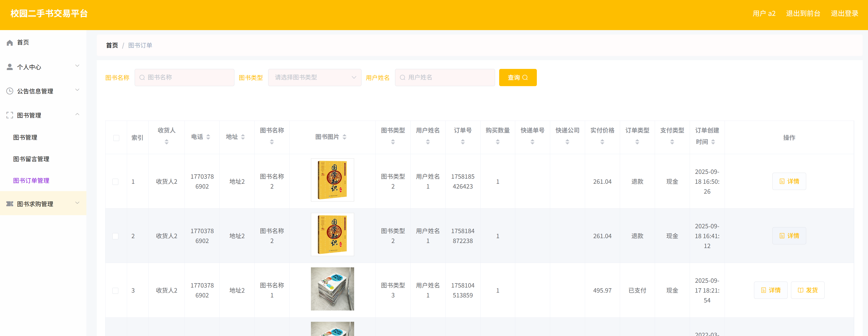
Task: Click the clock icon for 公告信息管理
Action: coord(10,91)
